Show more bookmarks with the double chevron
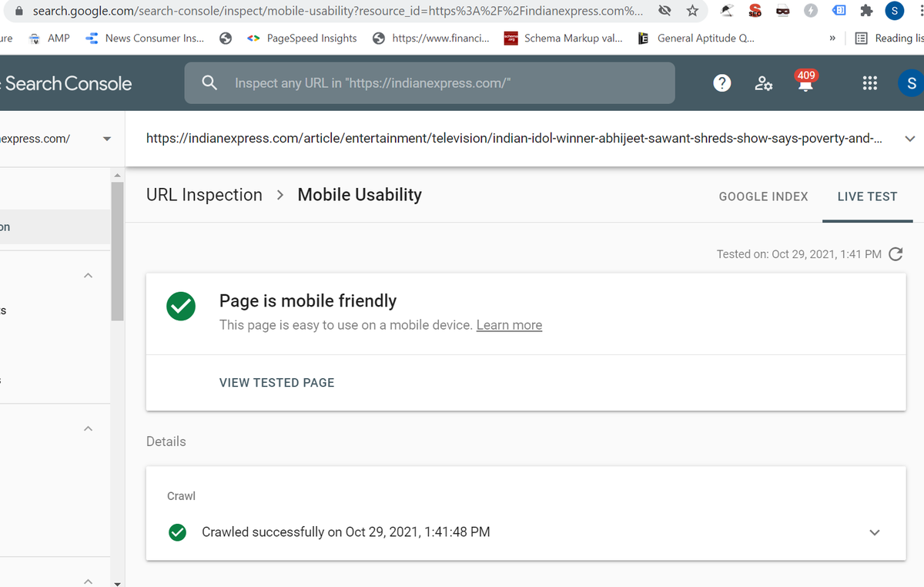The height and width of the screenshot is (587, 924). pyautogui.click(x=832, y=39)
